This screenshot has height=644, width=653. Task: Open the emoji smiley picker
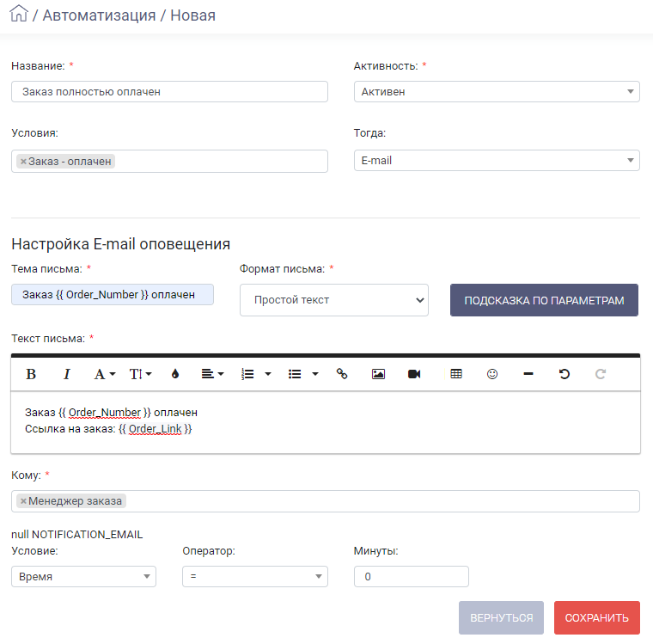[x=492, y=374]
